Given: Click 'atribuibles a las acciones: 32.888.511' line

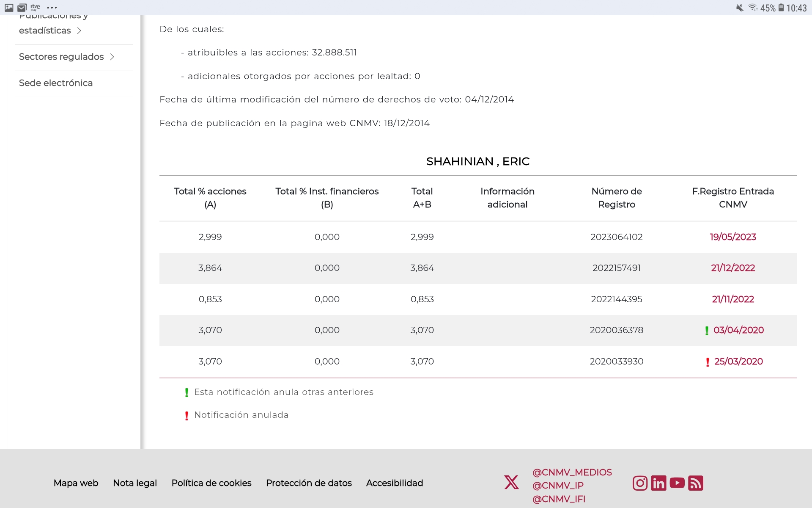Looking at the screenshot, I should 269,52.
